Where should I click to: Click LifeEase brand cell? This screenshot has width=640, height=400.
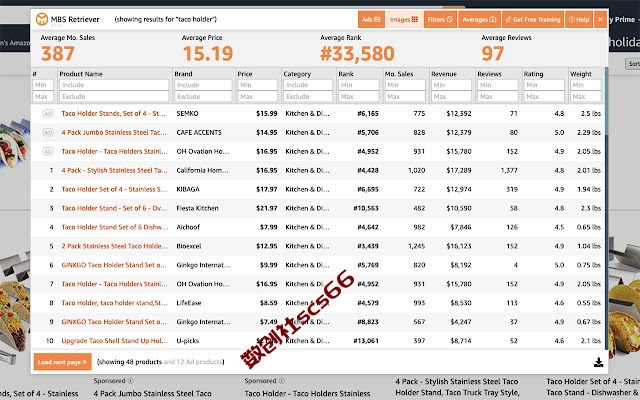tap(189, 303)
